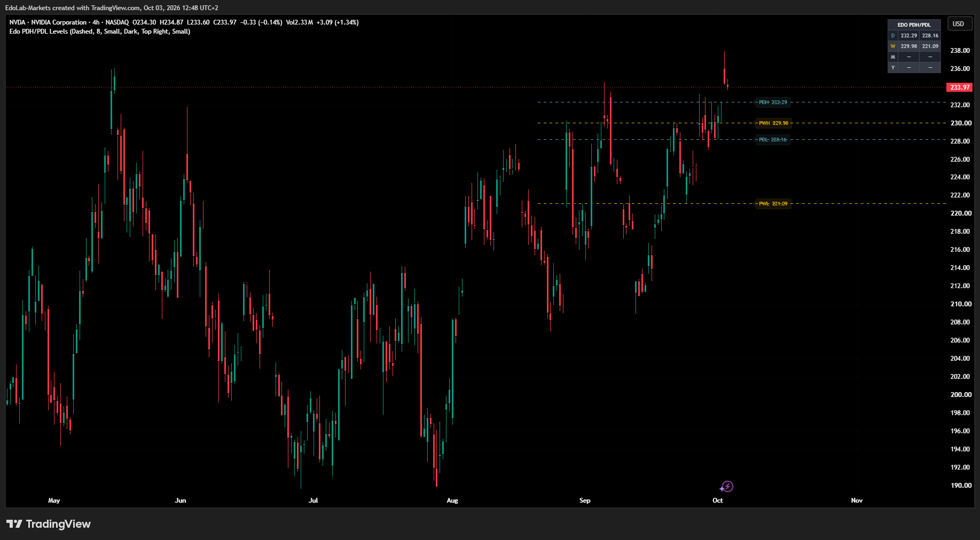Viewport: 980px width, 540px height.
Task: Select the PDL 228.16 level label
Action: pyautogui.click(x=773, y=140)
